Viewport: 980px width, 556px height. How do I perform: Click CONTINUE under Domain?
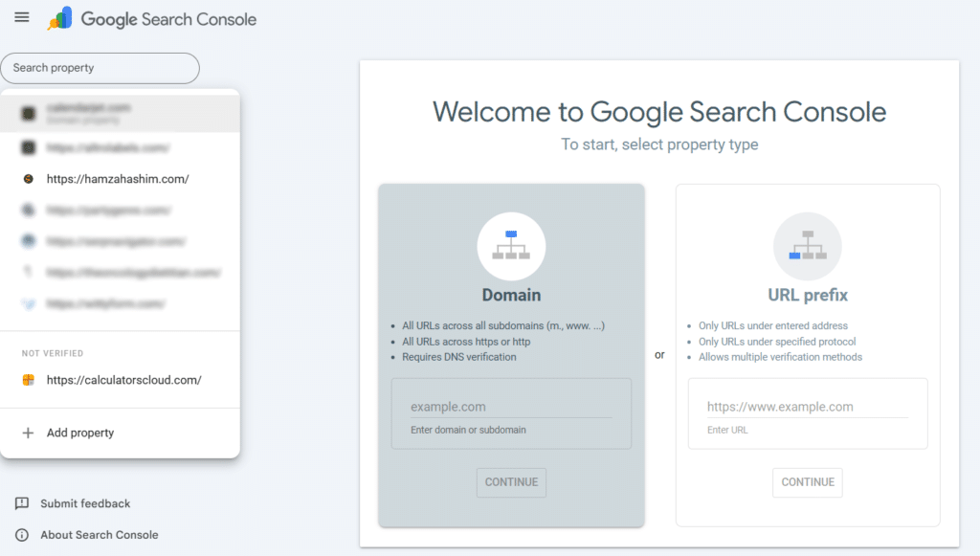click(x=511, y=482)
